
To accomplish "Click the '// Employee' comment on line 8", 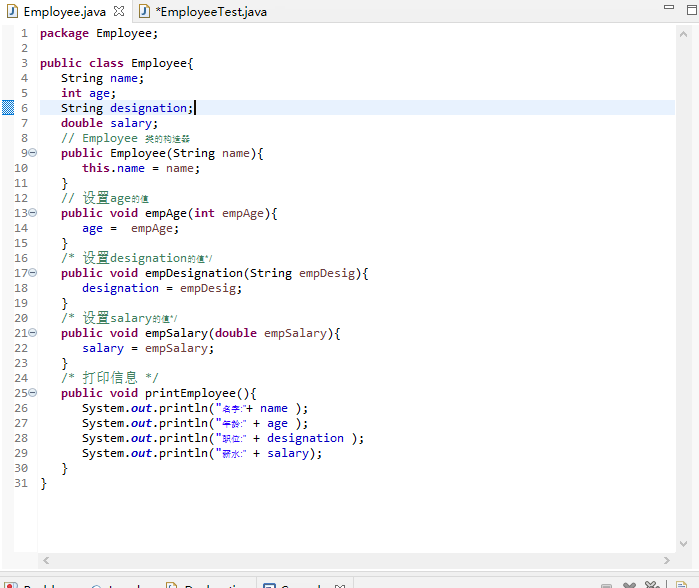I will click(x=125, y=138).
